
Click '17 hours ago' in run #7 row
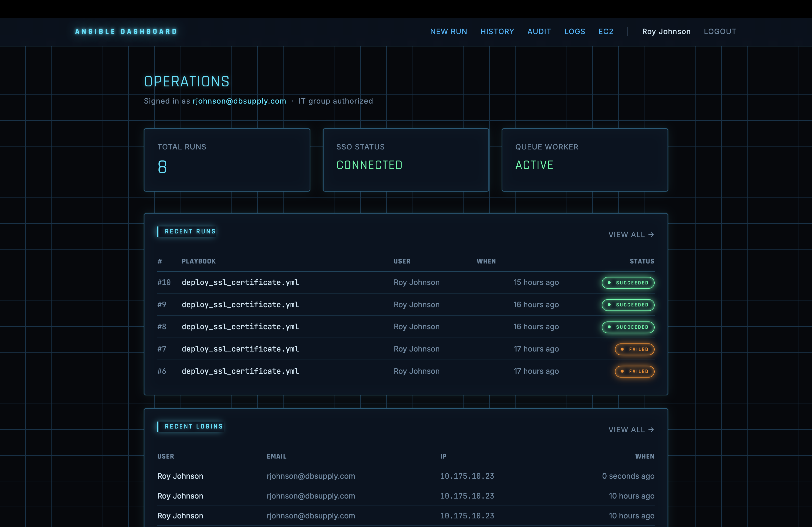click(536, 349)
